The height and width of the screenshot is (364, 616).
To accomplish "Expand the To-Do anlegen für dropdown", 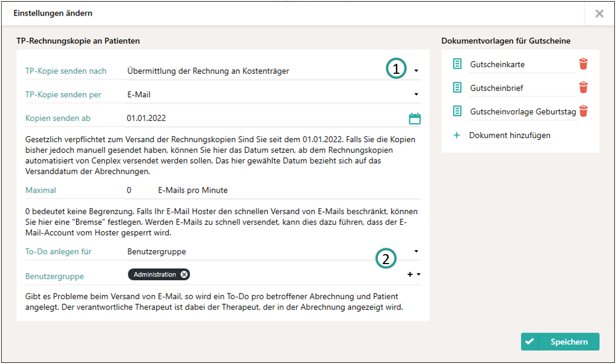I will tap(416, 251).
